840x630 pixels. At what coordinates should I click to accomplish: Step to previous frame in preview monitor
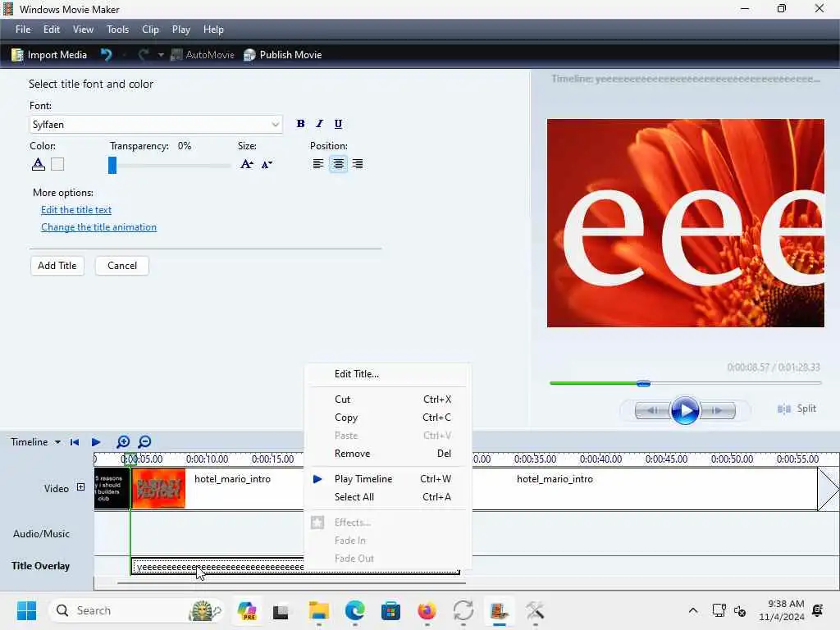point(652,410)
